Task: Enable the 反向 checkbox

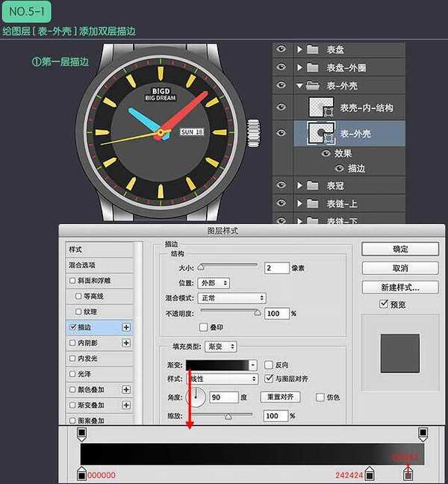Action: coord(269,365)
